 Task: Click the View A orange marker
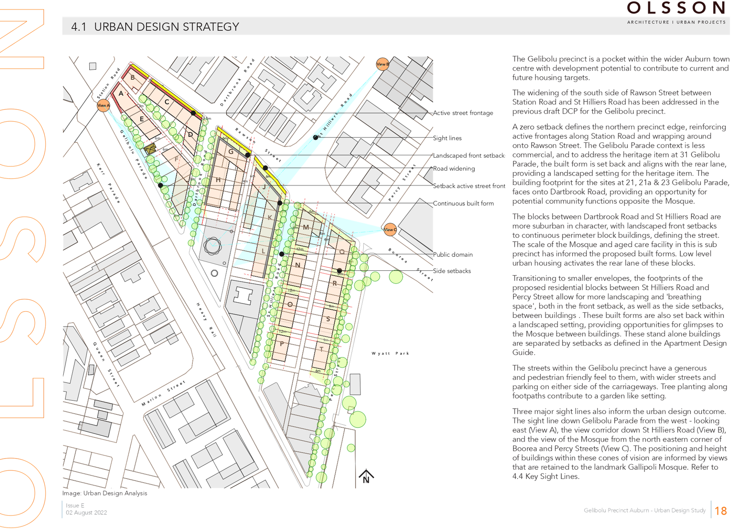[103, 106]
